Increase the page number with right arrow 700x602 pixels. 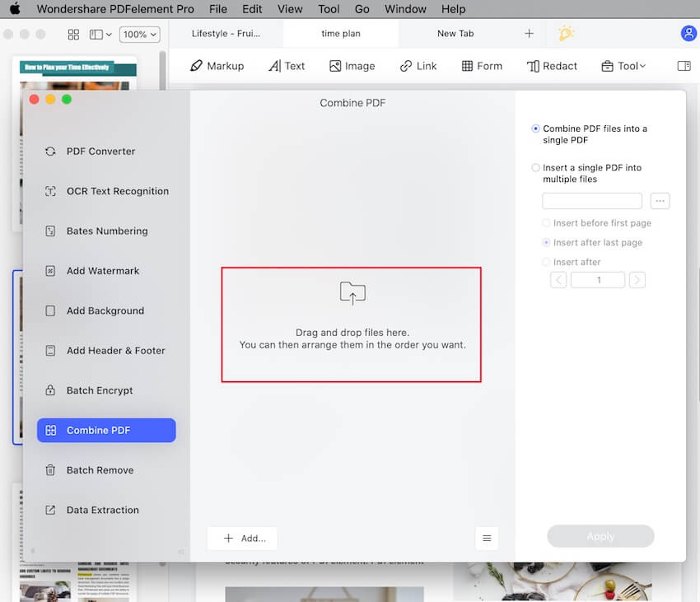tap(637, 280)
